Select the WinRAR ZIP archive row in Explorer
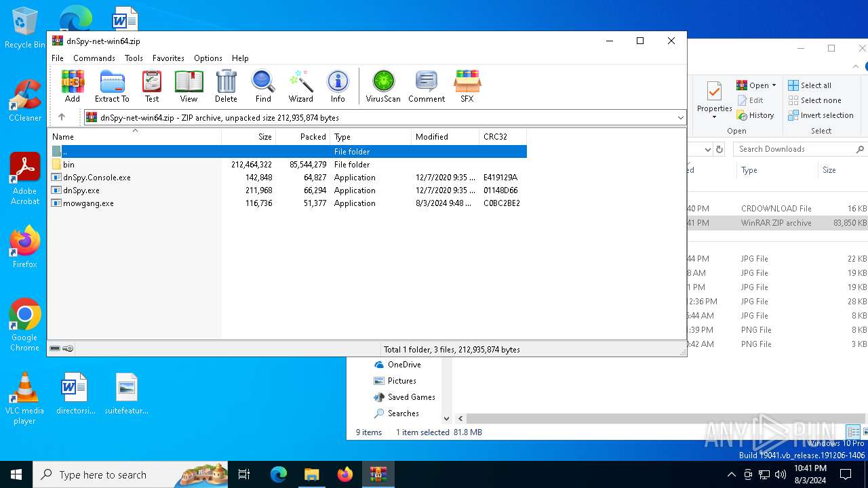Viewport: 868px width, 488px height. pos(777,223)
